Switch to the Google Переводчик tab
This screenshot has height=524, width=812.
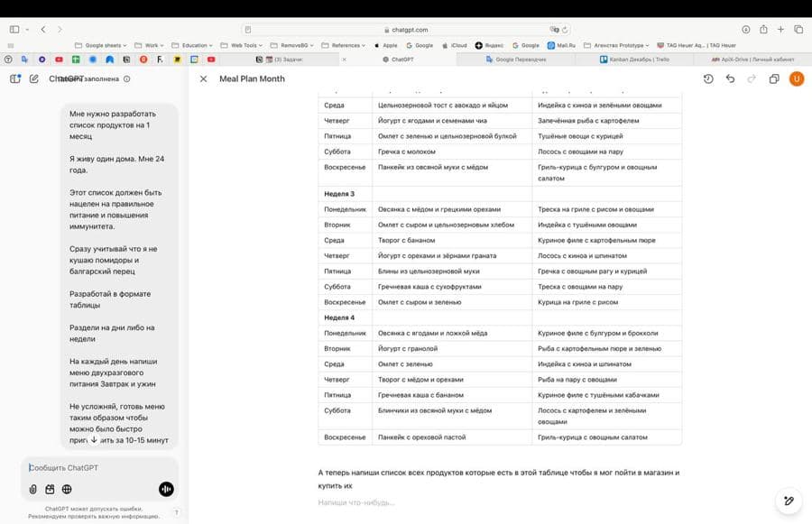point(516,60)
